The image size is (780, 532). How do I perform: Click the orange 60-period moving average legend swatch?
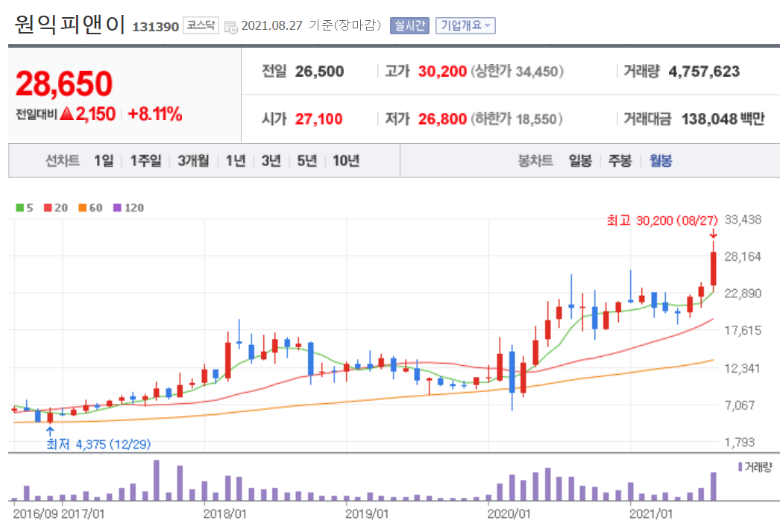point(83,208)
